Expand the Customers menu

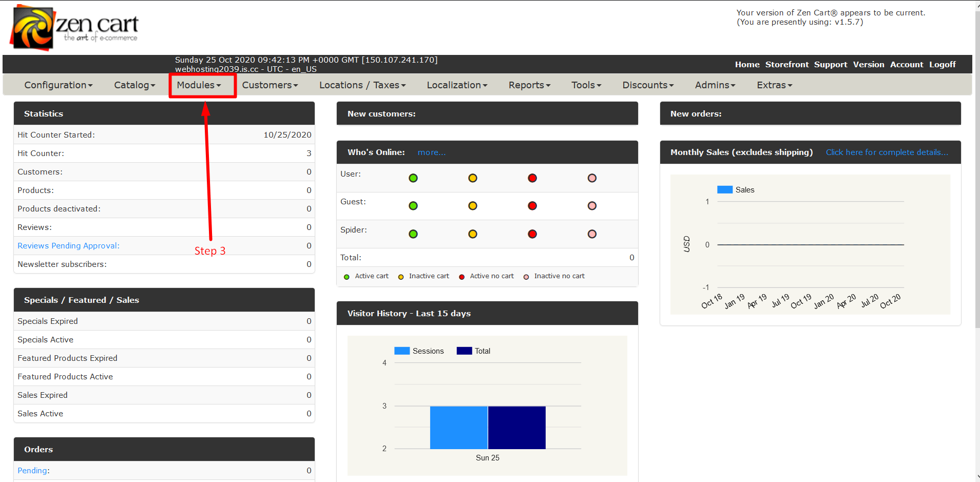270,85
